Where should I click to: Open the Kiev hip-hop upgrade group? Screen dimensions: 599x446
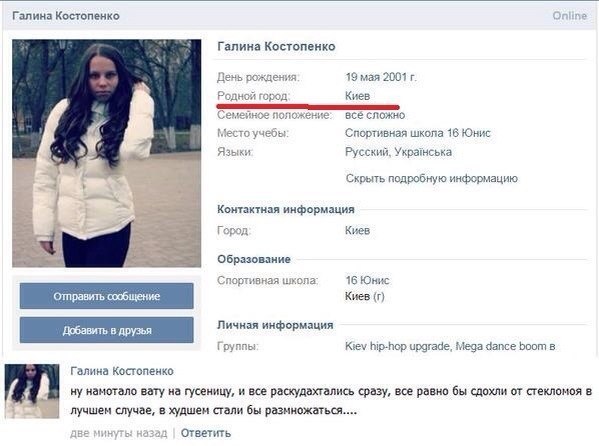tap(397, 346)
